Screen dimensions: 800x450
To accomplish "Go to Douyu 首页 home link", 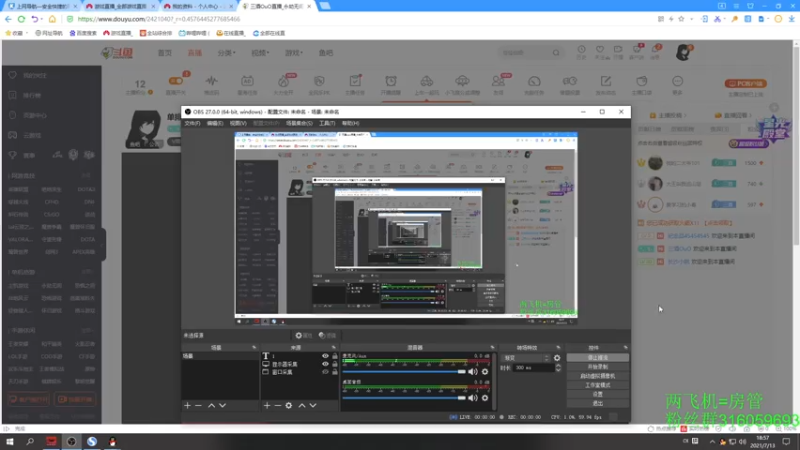I will pyautogui.click(x=164, y=53).
